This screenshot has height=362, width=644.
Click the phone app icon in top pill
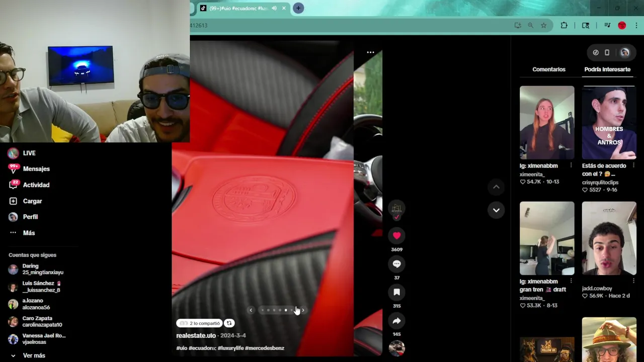pyautogui.click(x=607, y=52)
